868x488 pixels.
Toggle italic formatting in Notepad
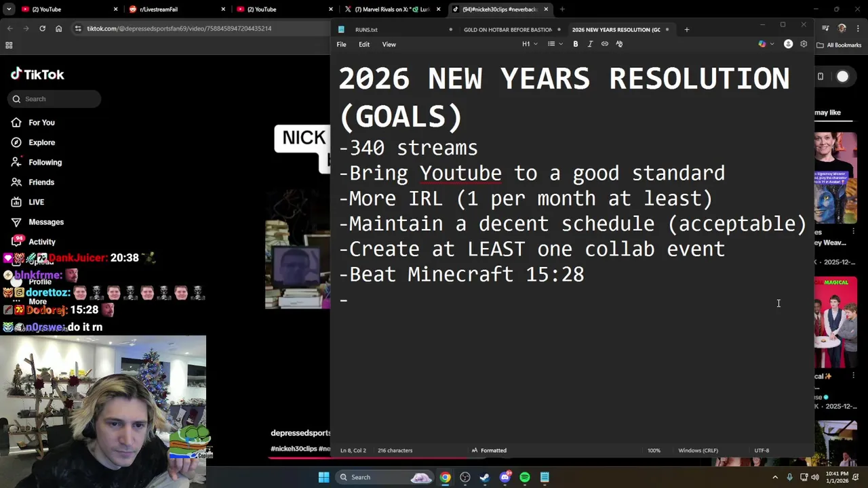(x=590, y=44)
